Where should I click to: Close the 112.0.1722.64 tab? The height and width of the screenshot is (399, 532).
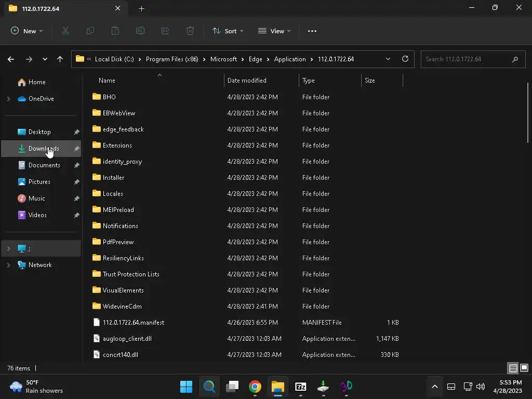coord(117,8)
